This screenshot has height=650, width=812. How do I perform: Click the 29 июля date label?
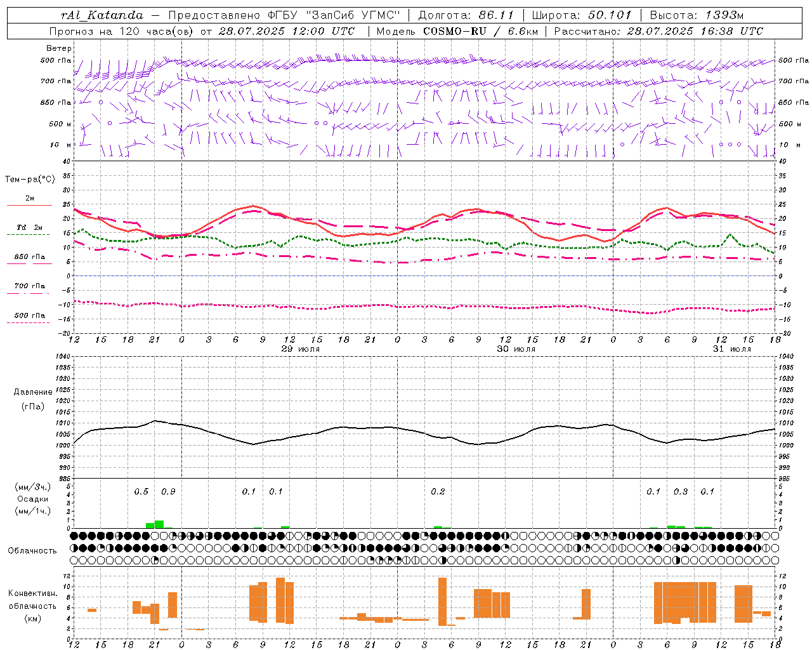pos(301,349)
